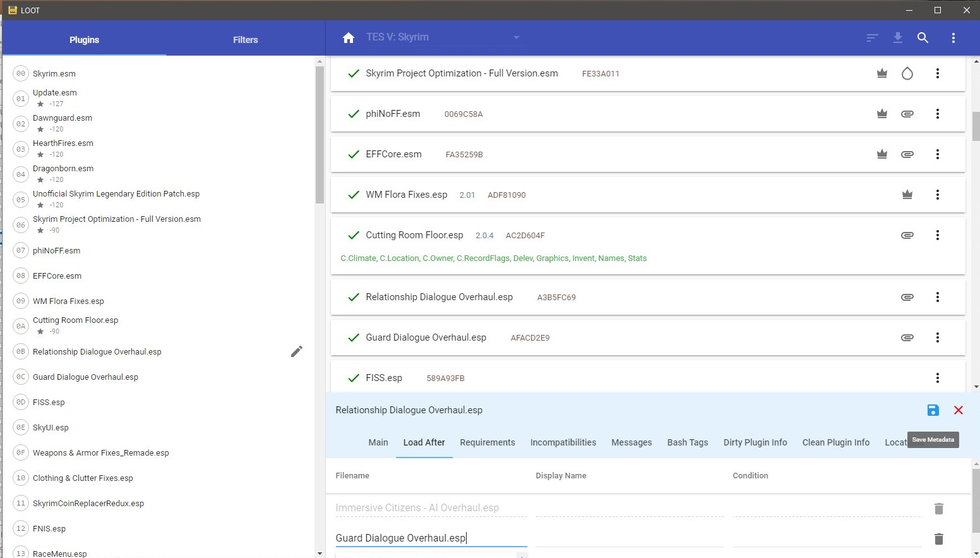Open the three-dot menu for FISS.esp card

click(937, 378)
